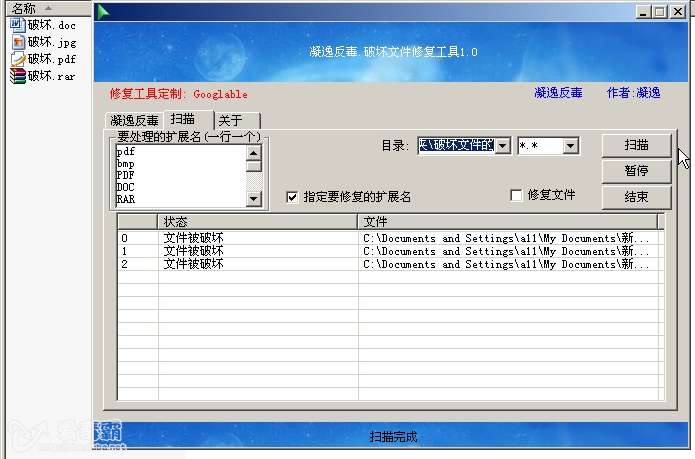Select file name 破坏.jpg
695x459 pixels.
[52, 42]
